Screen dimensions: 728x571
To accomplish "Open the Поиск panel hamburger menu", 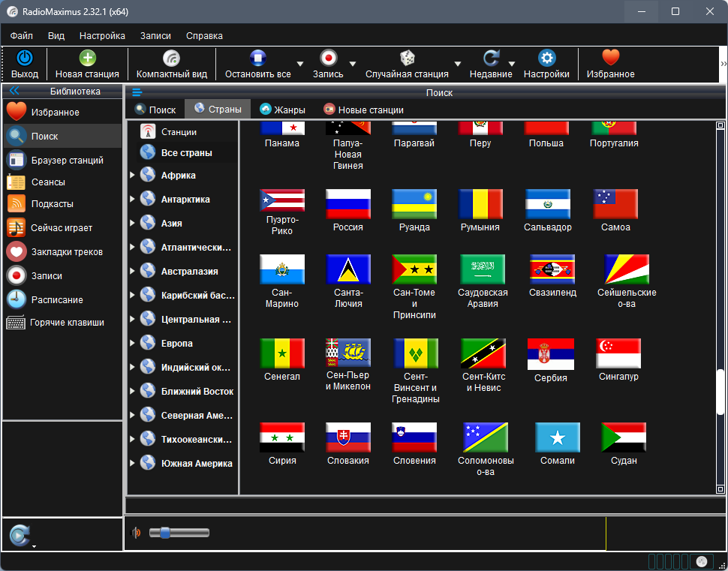I will (137, 92).
